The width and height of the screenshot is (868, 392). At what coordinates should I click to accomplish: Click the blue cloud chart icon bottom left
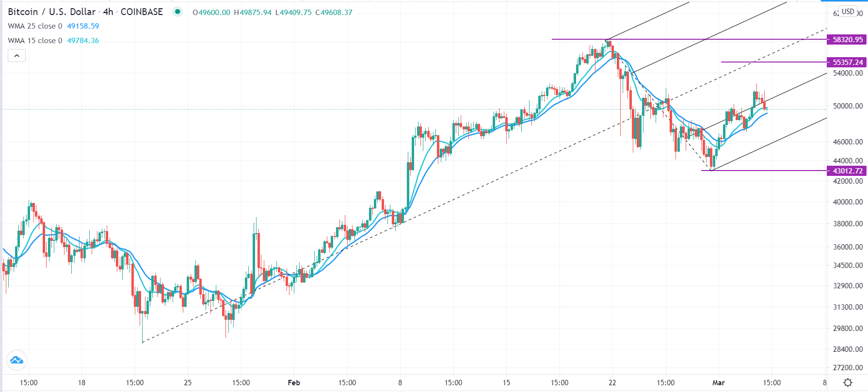(x=16, y=360)
